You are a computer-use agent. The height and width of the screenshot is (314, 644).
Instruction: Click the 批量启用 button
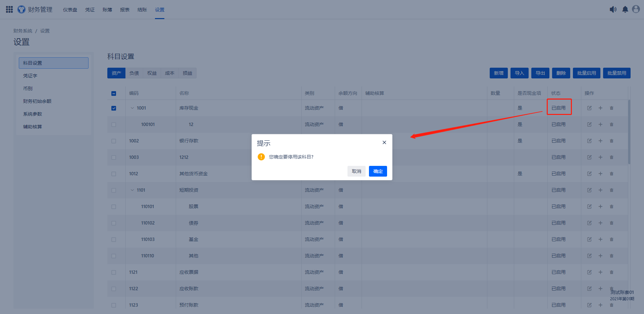[x=587, y=73]
